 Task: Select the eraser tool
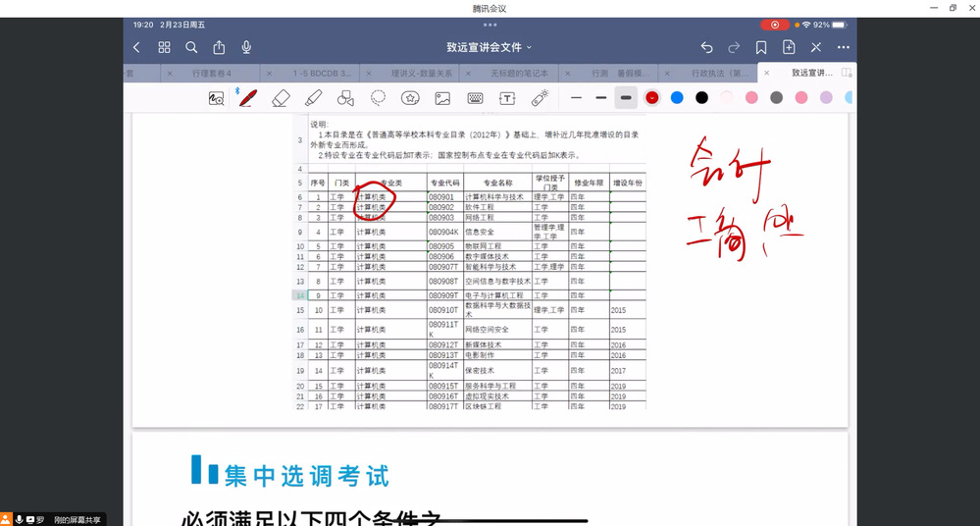coord(281,98)
